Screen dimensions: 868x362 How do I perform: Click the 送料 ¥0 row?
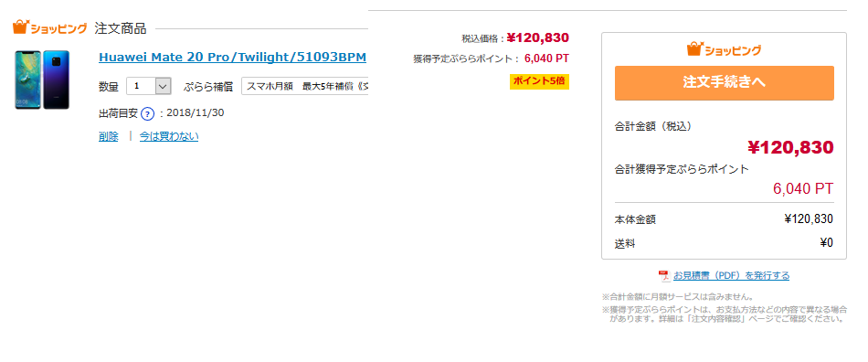pos(724,243)
